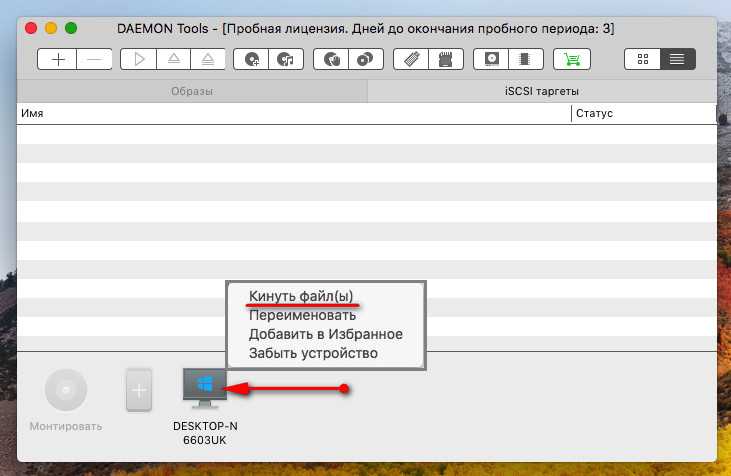Image resolution: width=731 pixels, height=476 pixels.
Task: Click the green shopping cart purchase icon
Action: 572,59
